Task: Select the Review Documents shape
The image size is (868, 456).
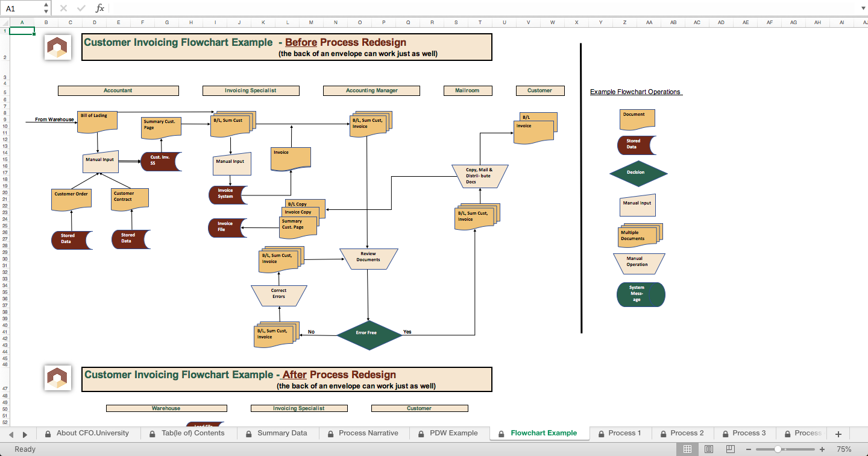Action: 368,258
